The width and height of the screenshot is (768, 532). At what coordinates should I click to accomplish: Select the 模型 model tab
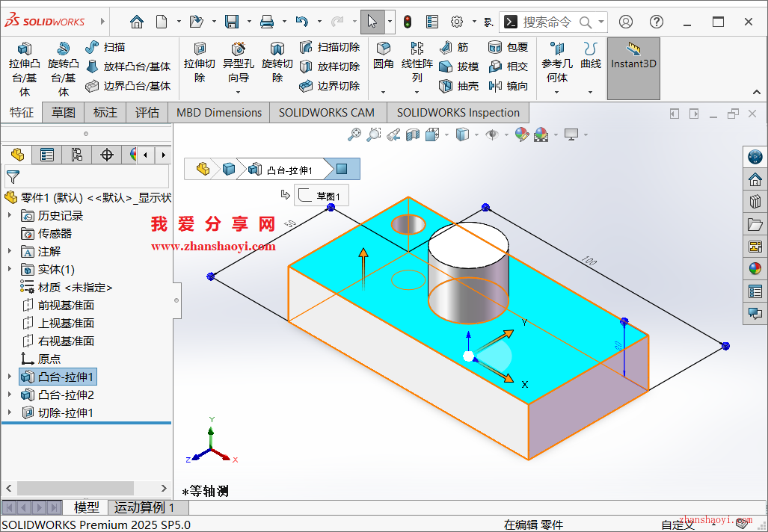[87, 507]
